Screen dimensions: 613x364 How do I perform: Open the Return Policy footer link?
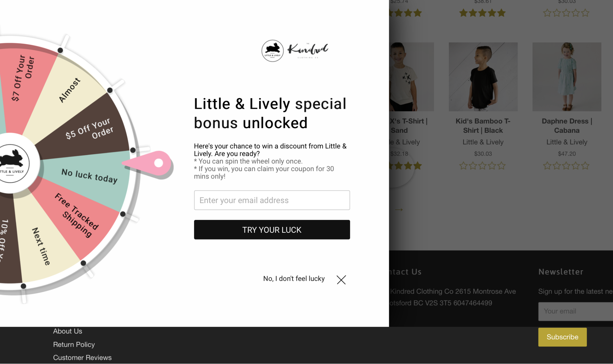click(74, 344)
